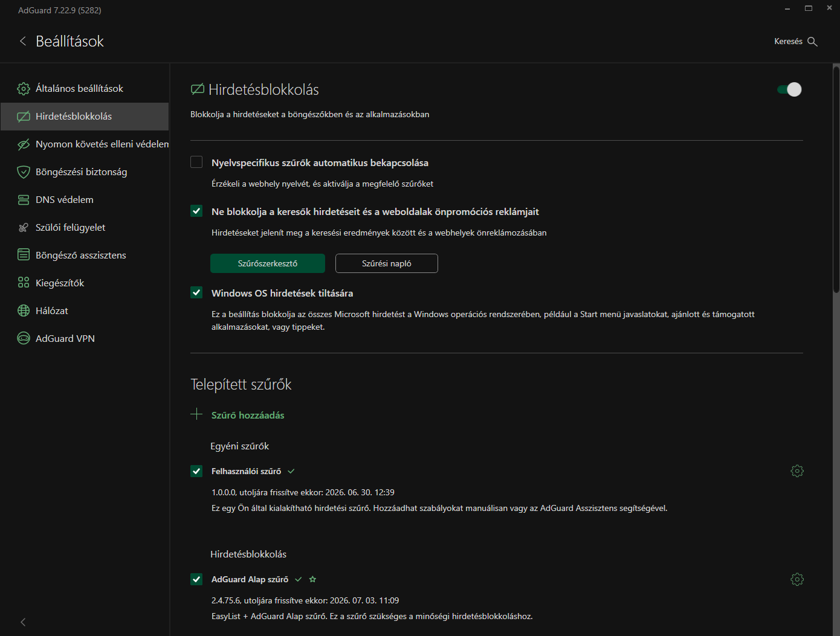840x636 pixels.
Task: Click the Telepített szűrők heading
Action: (x=241, y=385)
